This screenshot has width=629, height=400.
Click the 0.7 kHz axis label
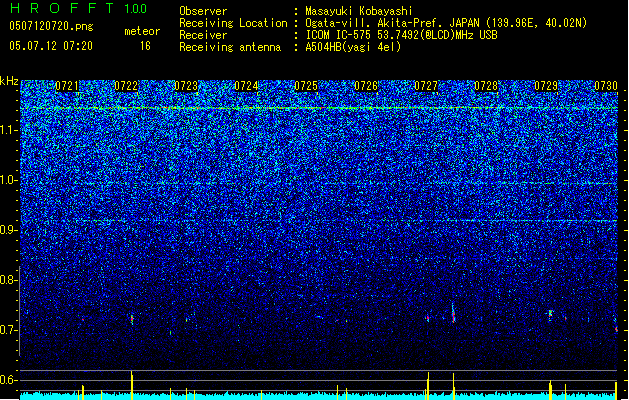(9, 330)
